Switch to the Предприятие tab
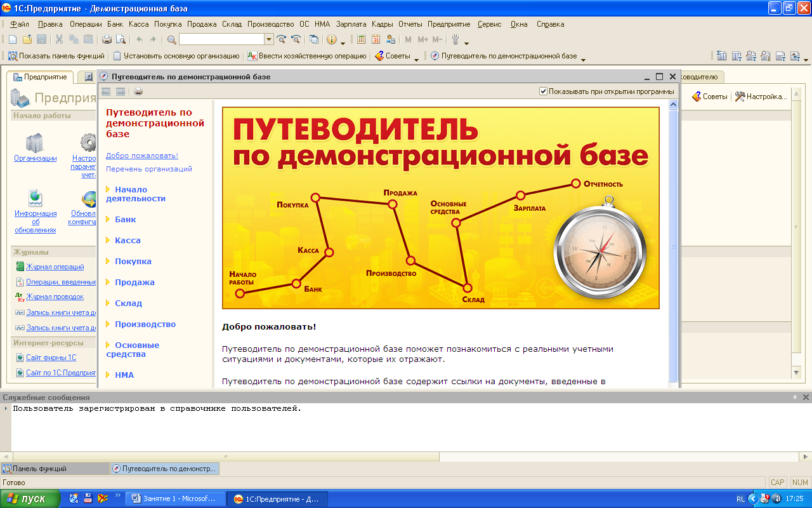Screen dimensions: 812x508 (x=40, y=77)
